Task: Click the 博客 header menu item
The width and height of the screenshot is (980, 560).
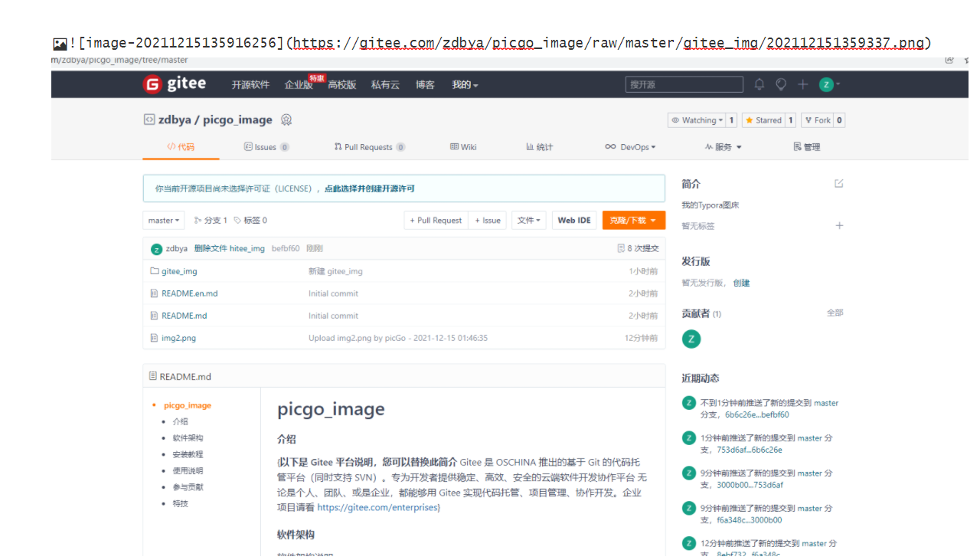Action: point(425,85)
